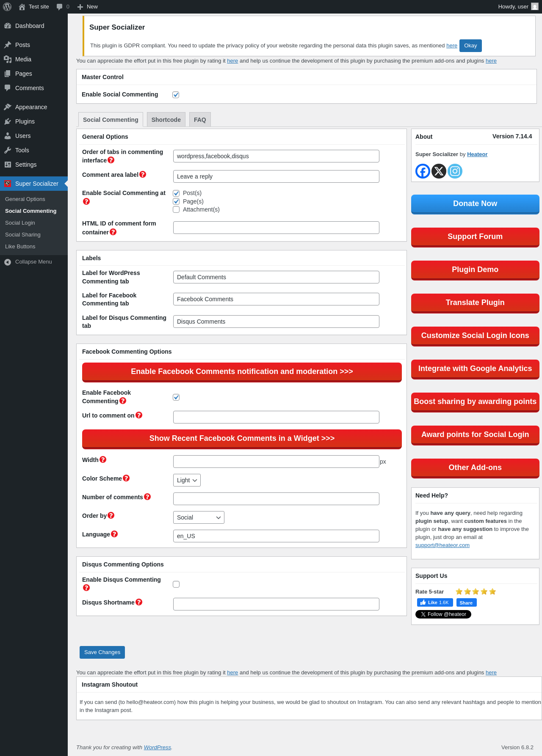Click the Dashboard gauge icon
Screen dimensions: 542x756
pos(8,26)
